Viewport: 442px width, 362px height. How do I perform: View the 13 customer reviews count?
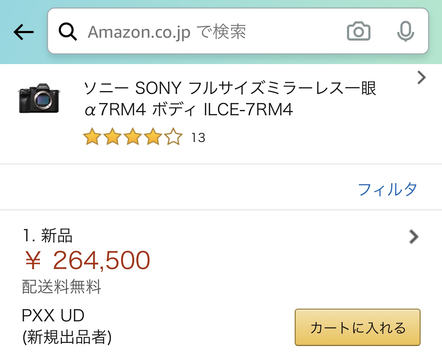[198, 138]
